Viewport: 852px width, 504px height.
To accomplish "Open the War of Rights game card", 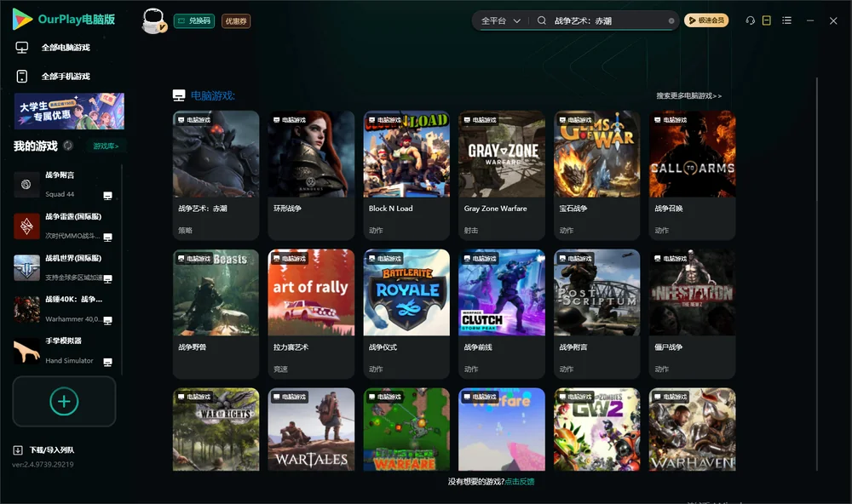I will pos(216,429).
